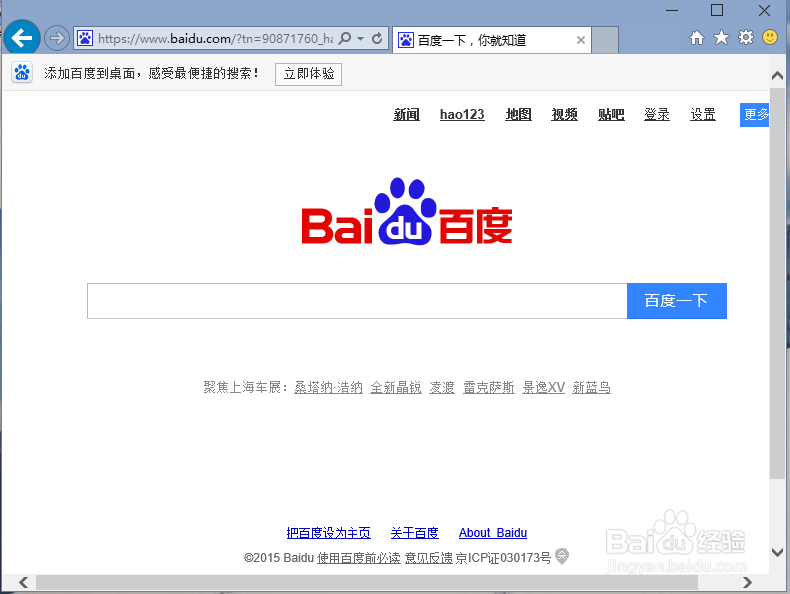Click the horizontal scrollbar thumb

tap(367, 582)
